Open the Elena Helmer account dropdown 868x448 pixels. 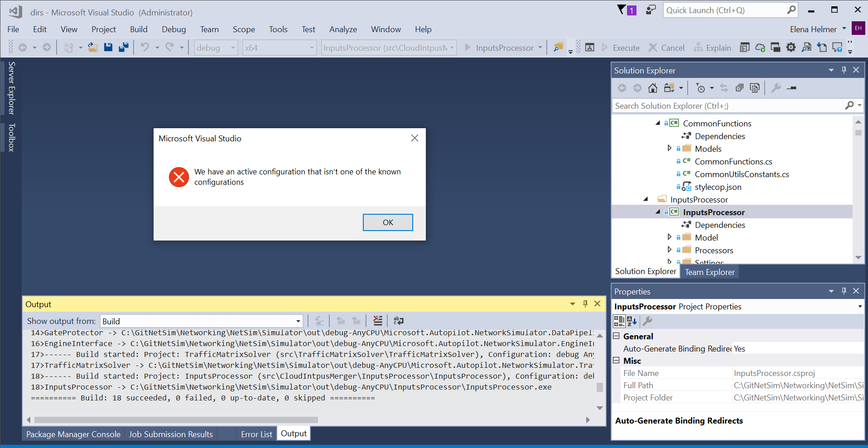818,29
